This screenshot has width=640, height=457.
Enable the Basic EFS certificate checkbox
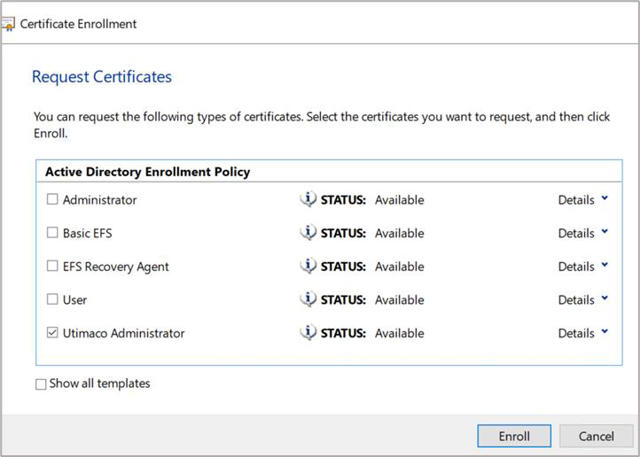tap(53, 233)
